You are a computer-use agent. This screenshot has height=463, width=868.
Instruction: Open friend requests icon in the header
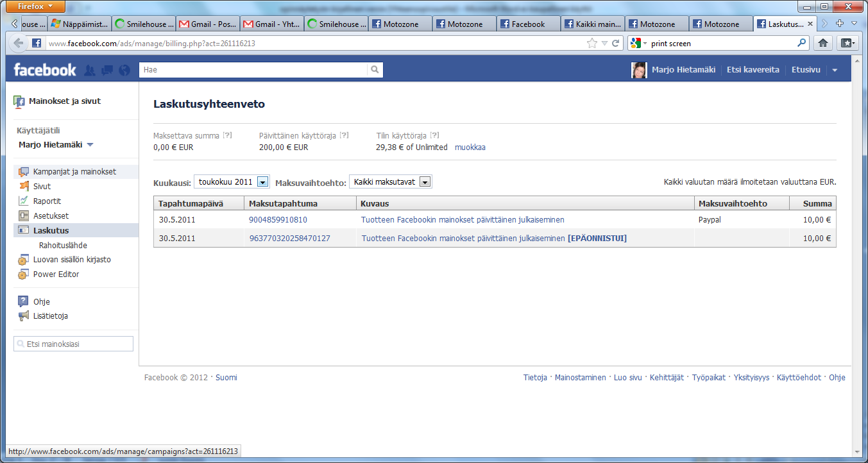(90, 70)
